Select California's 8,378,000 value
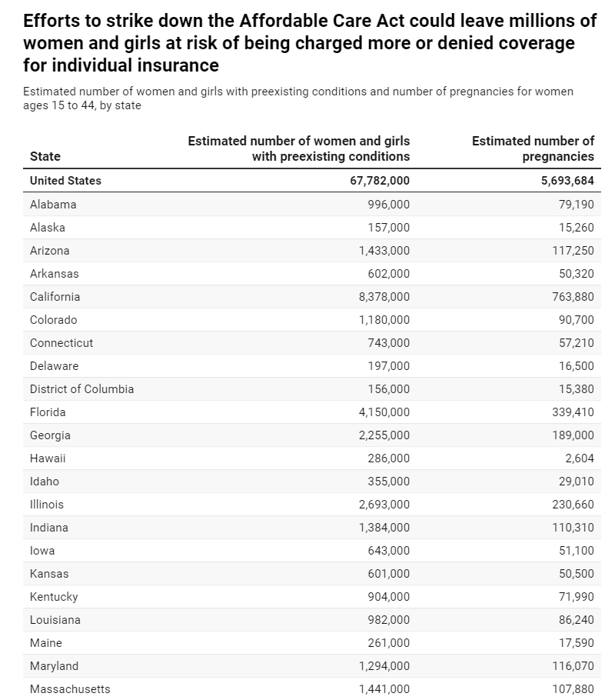605x700 pixels. pos(384,297)
